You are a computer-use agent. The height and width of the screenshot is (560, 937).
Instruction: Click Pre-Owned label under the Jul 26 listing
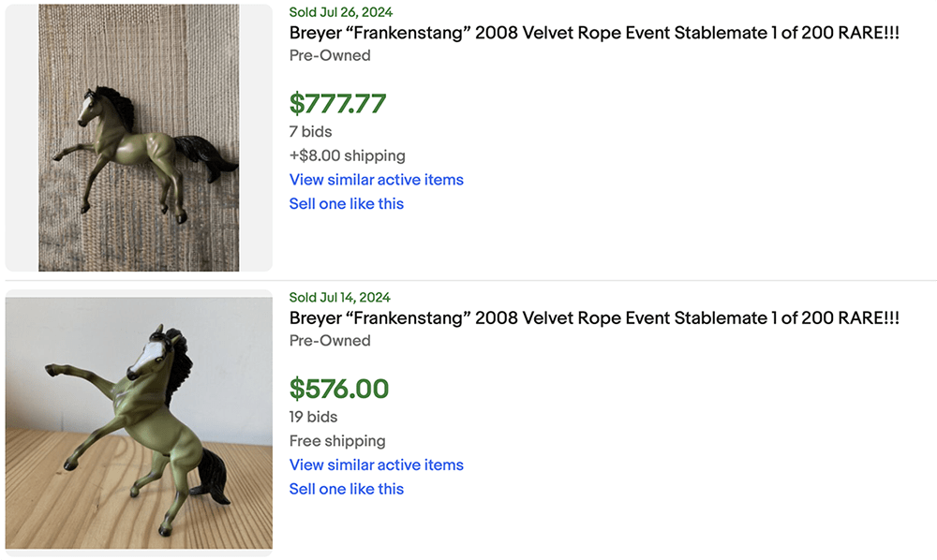330,55
